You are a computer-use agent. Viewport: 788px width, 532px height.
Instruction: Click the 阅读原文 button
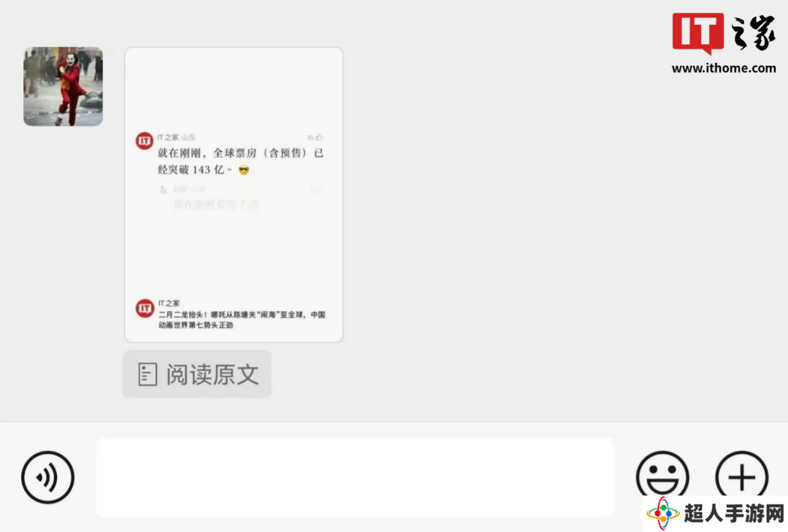click(x=197, y=374)
